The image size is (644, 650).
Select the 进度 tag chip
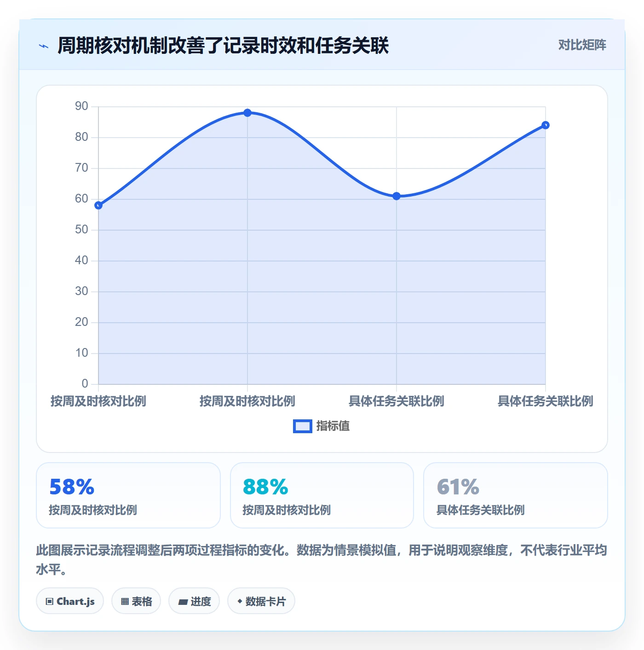click(194, 601)
